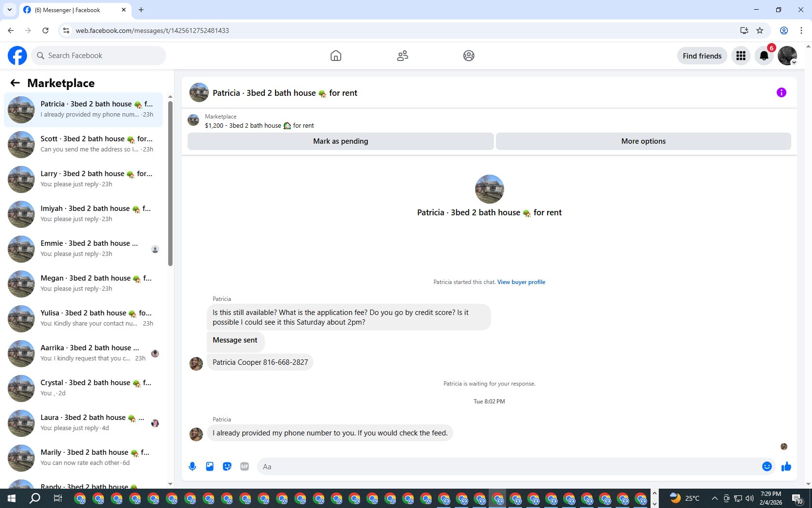The height and width of the screenshot is (508, 812).
Task: Choose a sticker icon
Action: coord(227,466)
